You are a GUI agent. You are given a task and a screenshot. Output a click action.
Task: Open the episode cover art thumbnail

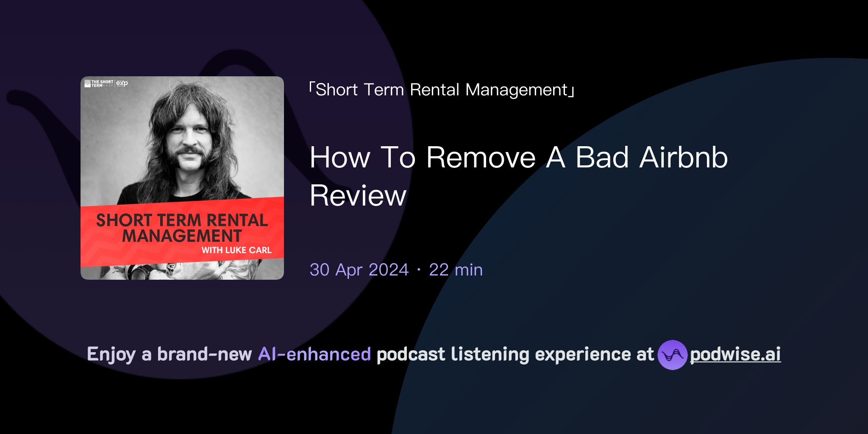182,177
